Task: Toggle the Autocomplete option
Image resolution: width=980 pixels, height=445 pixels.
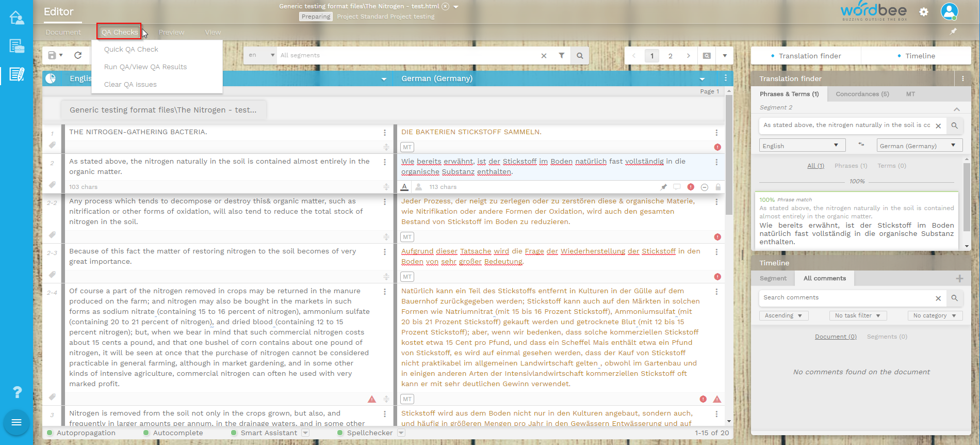Action: coord(146,433)
